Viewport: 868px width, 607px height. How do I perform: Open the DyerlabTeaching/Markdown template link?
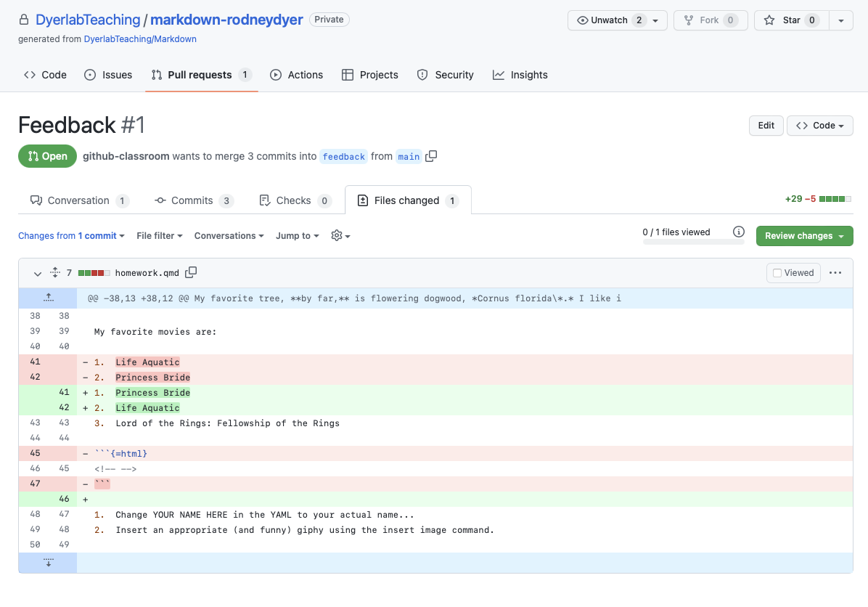tap(140, 39)
